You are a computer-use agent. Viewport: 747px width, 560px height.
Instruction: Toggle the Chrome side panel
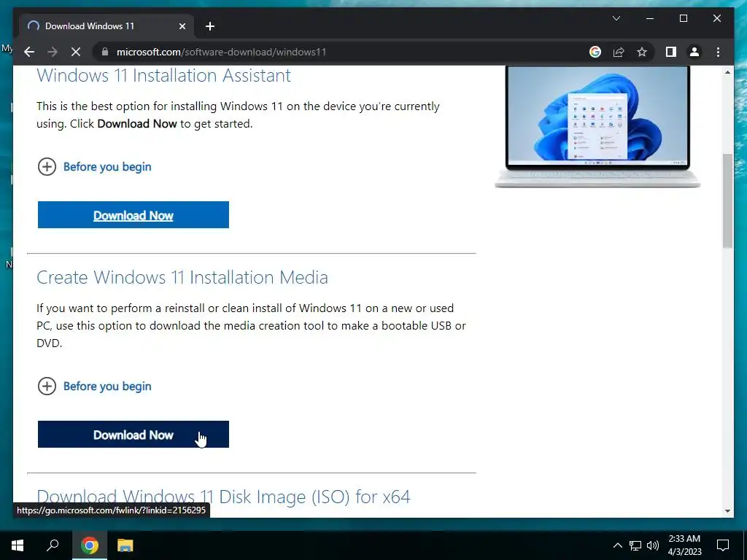click(671, 52)
